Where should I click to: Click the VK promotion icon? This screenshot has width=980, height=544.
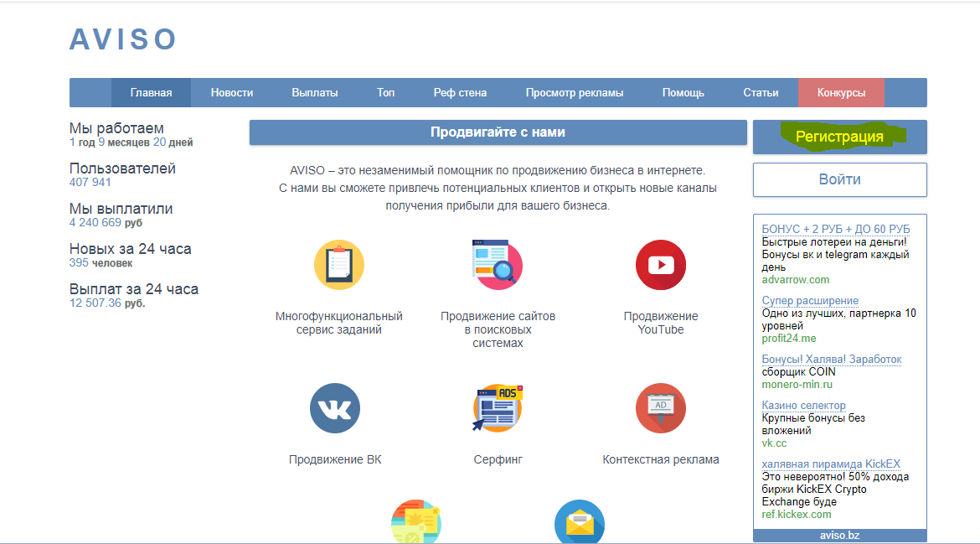[335, 408]
